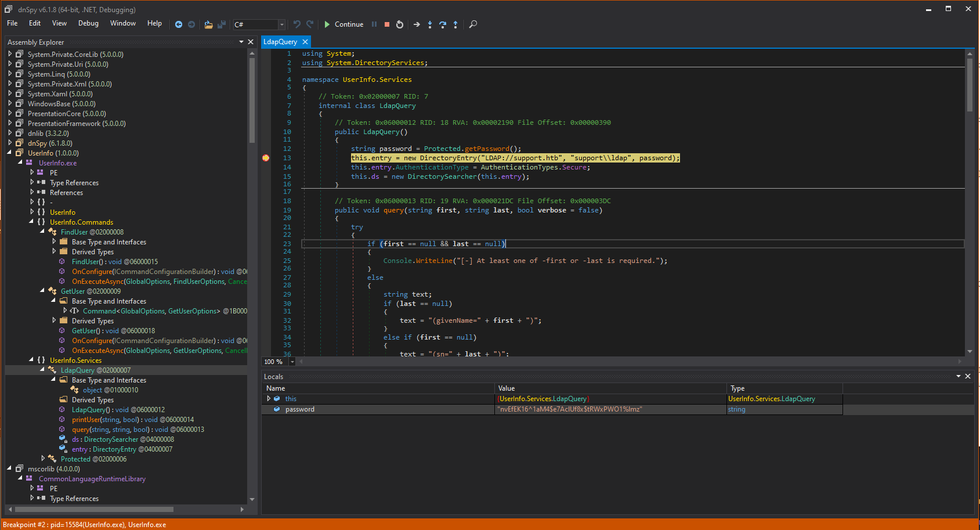Click the step out icon
This screenshot has width=980, height=530.
pos(455,24)
